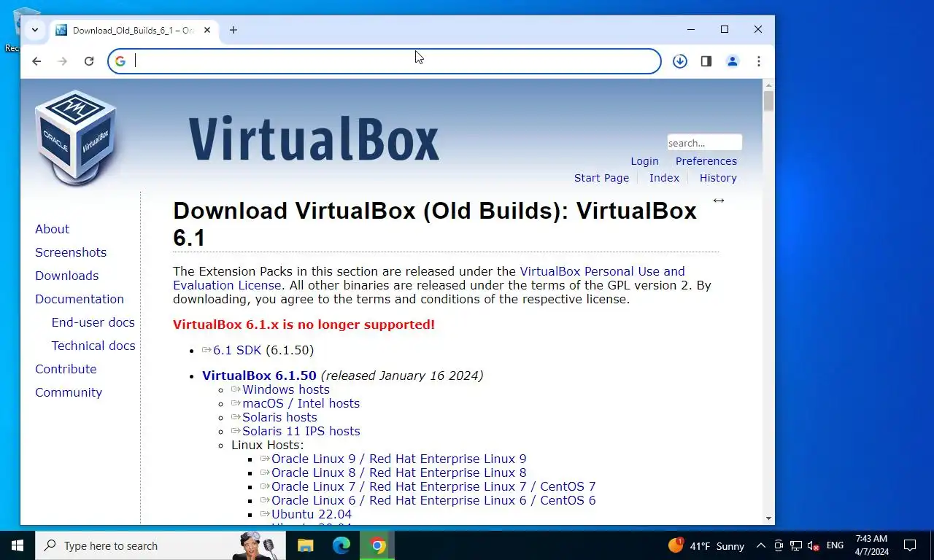Open the Index link
Image resolution: width=934 pixels, height=560 pixels.
(664, 178)
